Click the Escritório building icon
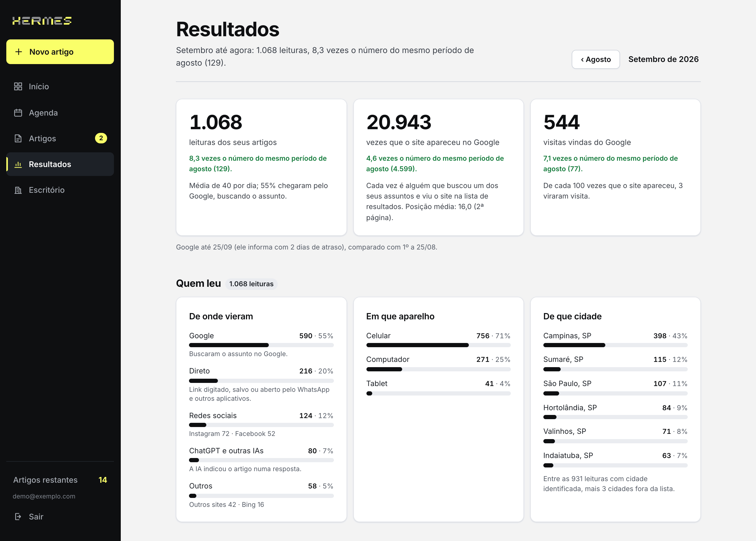This screenshot has width=756, height=541. [x=18, y=190]
